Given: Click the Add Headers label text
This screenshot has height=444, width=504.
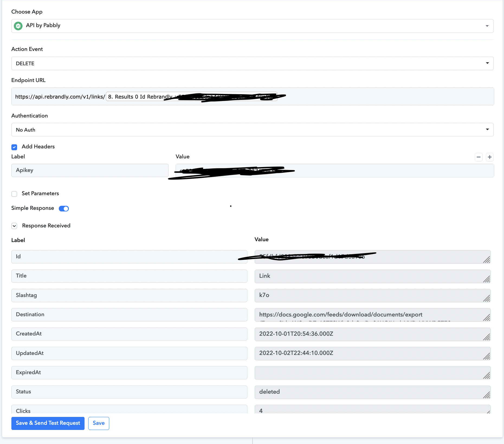Looking at the screenshot, I should pyautogui.click(x=38, y=147).
